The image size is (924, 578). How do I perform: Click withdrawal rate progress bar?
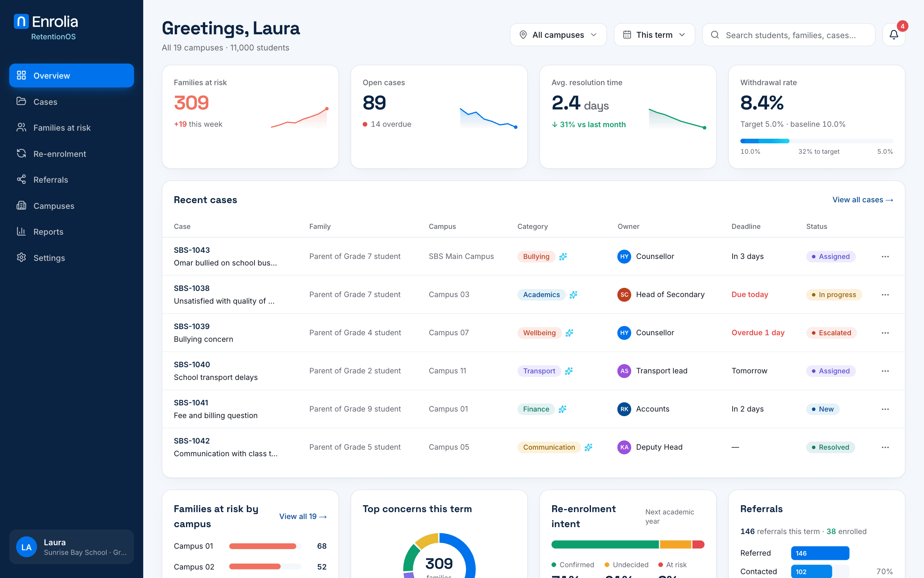pos(817,141)
